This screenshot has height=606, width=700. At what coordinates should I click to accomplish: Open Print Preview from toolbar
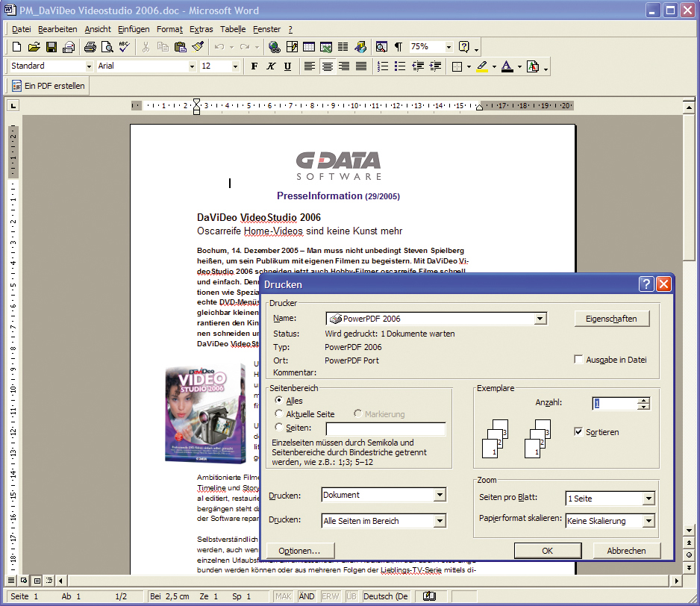coord(107,46)
